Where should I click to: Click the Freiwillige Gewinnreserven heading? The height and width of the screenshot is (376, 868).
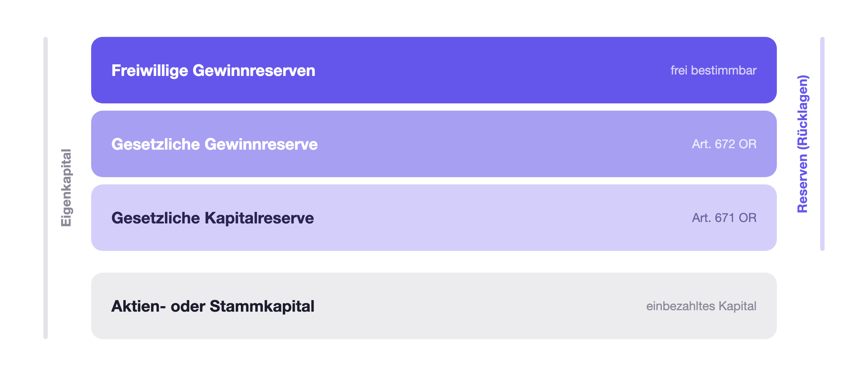click(x=213, y=70)
